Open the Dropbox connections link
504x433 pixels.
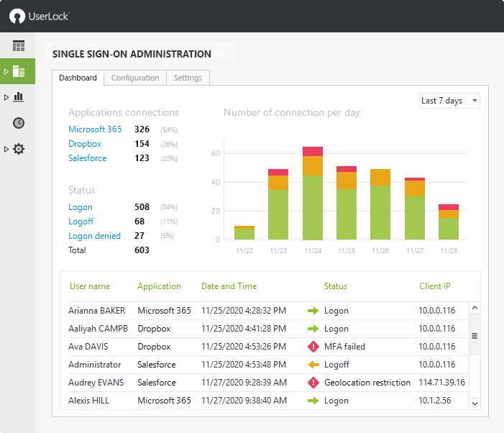(x=85, y=144)
